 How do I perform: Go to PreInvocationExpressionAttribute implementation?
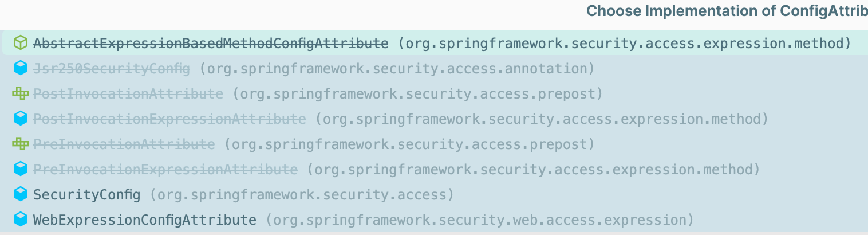[165, 169]
